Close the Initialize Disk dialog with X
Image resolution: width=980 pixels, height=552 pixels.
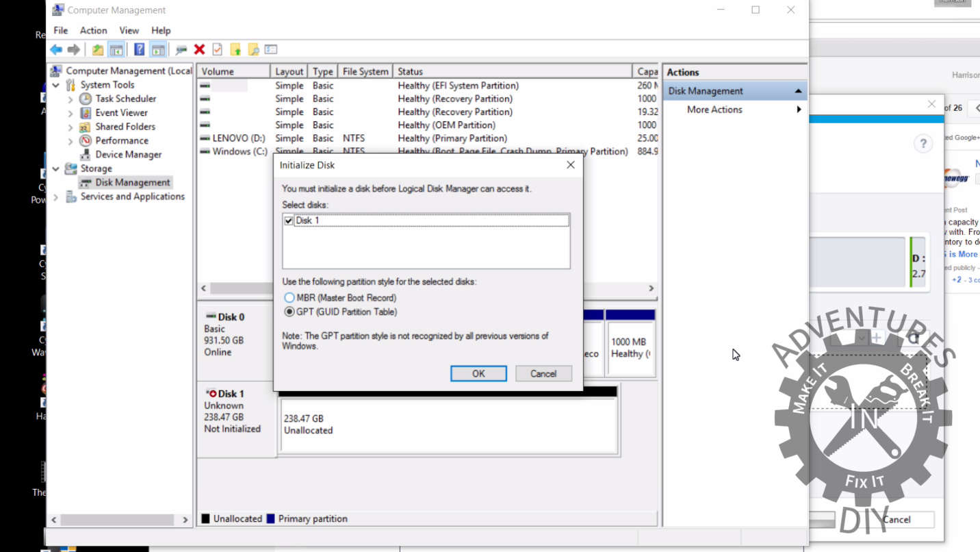pyautogui.click(x=571, y=165)
